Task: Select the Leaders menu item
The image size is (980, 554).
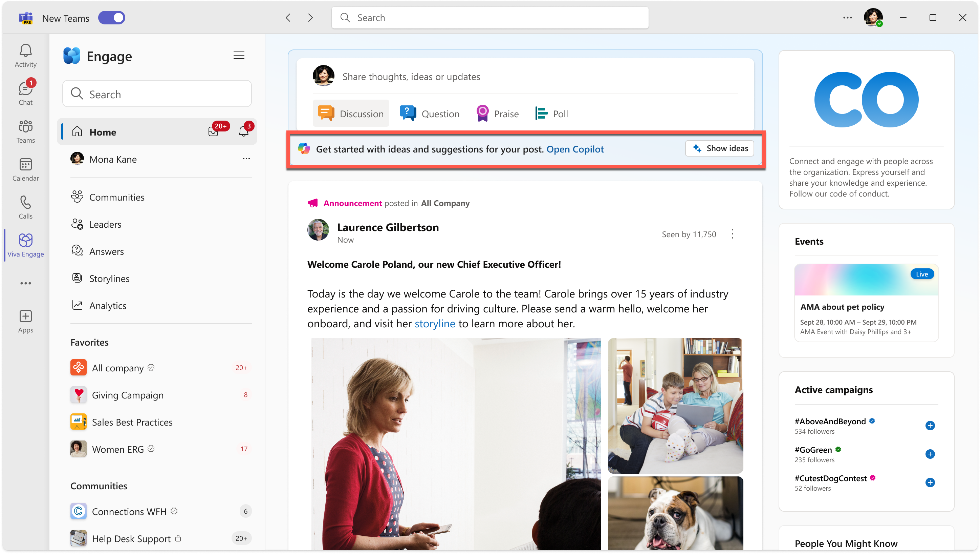Action: click(106, 224)
